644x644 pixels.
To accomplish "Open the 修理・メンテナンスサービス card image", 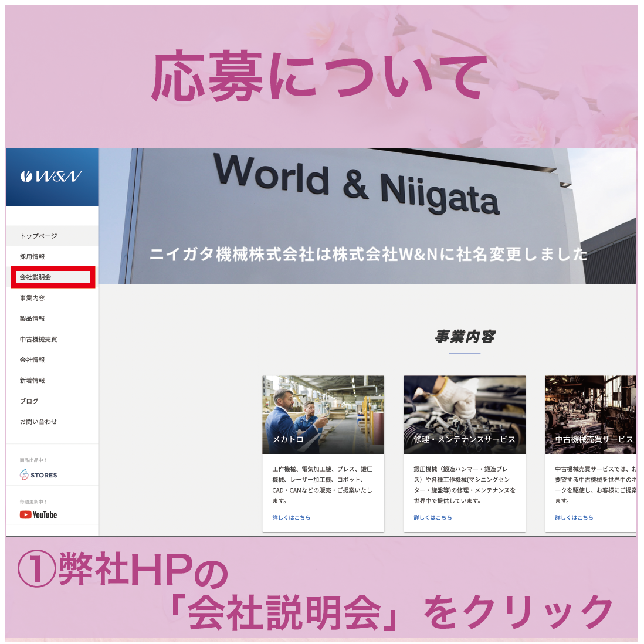I will [465, 415].
